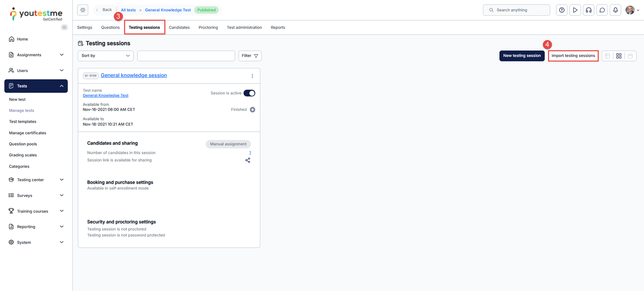Click the 'Nov-18-2021 10:21 AM CET' date

108,125
